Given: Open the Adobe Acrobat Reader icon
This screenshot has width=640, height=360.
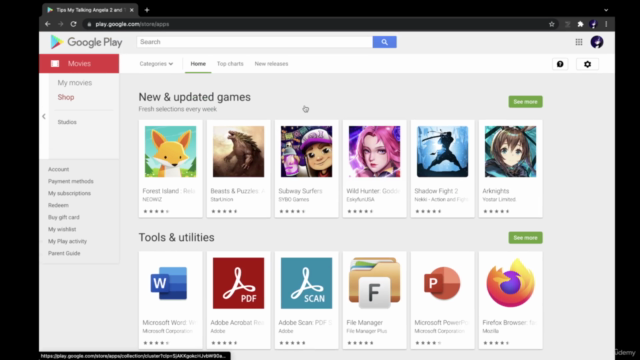Looking at the screenshot, I should click(238, 283).
